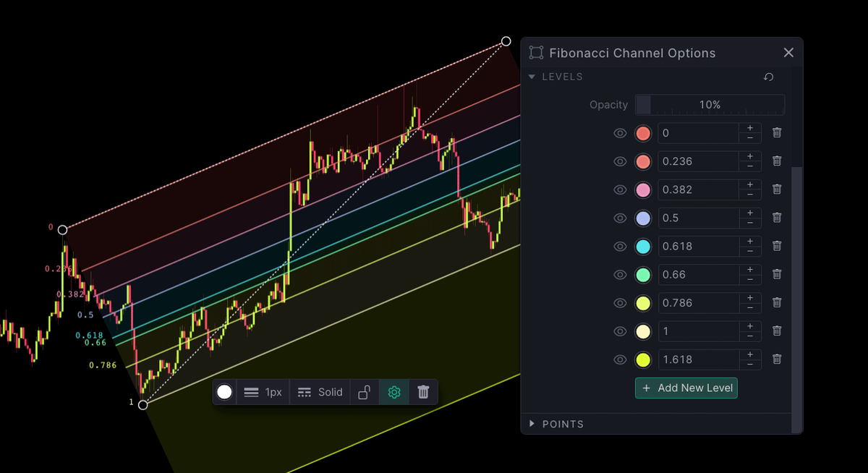Toggle visibility of the 1.618 level
Image resolution: width=868 pixels, height=473 pixels.
pos(620,359)
